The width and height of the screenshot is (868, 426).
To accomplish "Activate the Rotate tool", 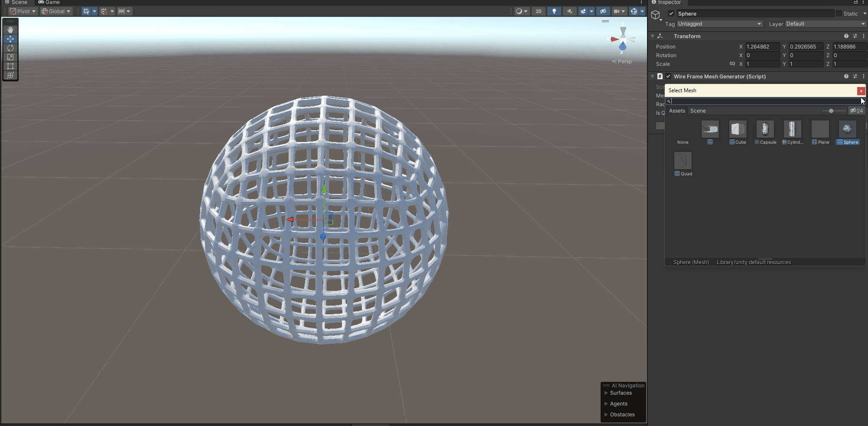I will click(x=10, y=48).
